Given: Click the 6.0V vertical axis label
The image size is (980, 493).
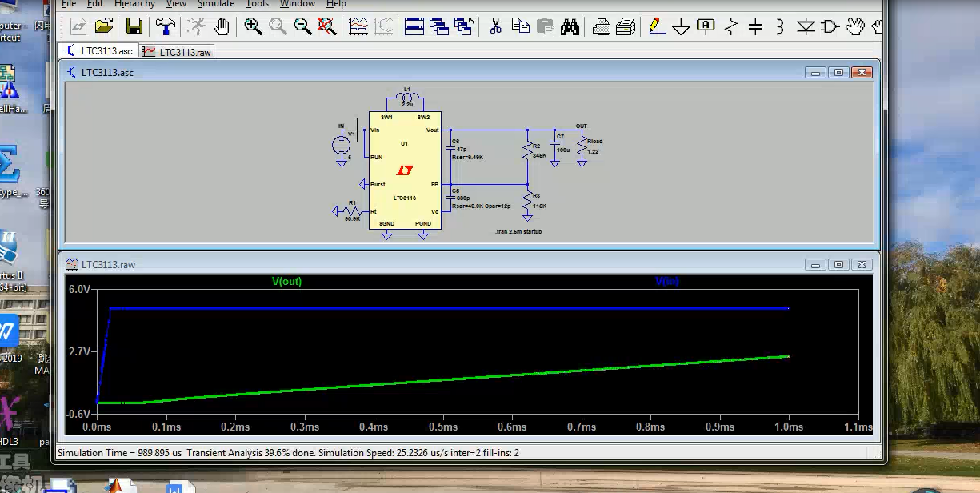Looking at the screenshot, I should (x=78, y=290).
